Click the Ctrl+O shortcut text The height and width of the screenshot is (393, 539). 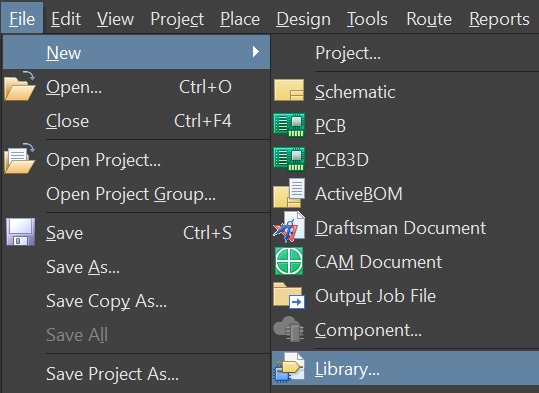point(205,87)
